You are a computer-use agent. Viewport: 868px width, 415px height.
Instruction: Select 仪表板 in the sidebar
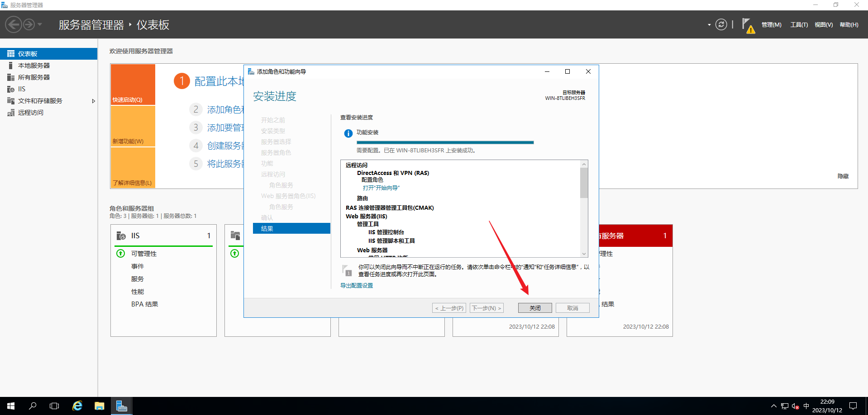(48, 54)
